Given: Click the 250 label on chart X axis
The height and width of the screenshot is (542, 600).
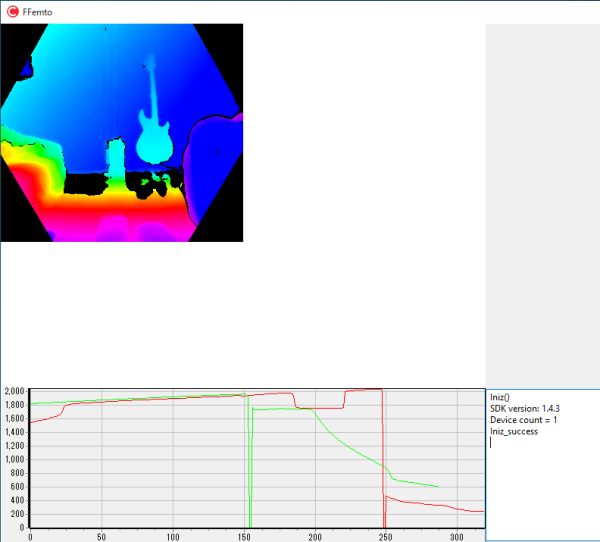Looking at the screenshot, I should pos(385,537).
